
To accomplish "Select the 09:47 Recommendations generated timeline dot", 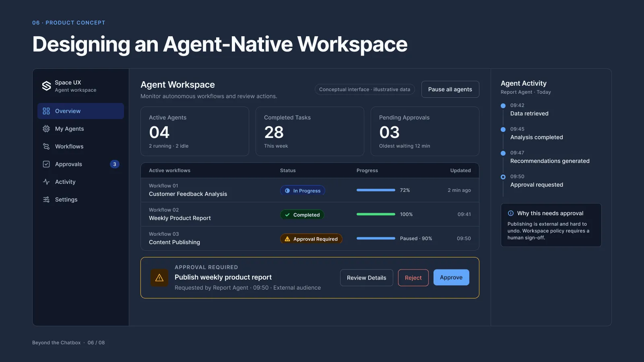I will coord(503,153).
